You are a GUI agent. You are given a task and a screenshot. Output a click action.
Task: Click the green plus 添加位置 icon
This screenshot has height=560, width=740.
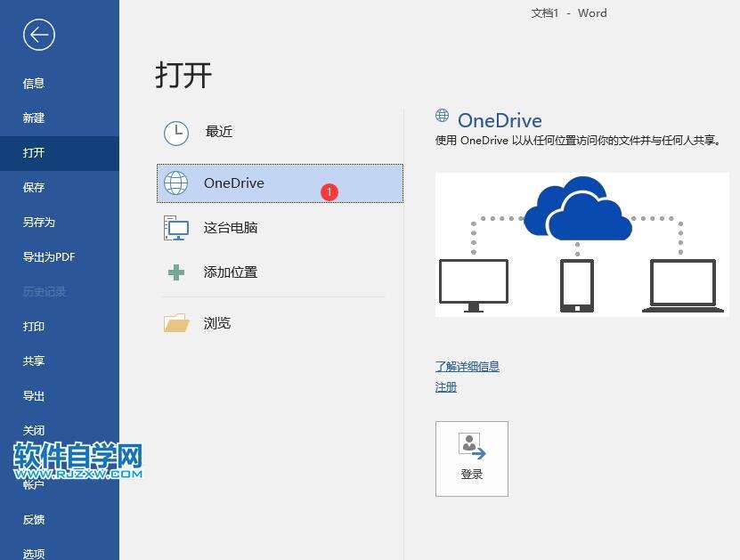176,272
